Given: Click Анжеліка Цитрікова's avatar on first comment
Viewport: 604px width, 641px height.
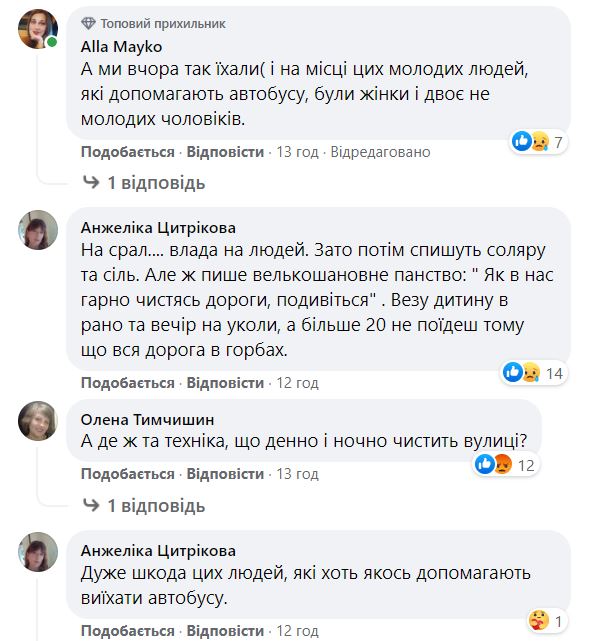Looking at the screenshot, I should [38, 229].
